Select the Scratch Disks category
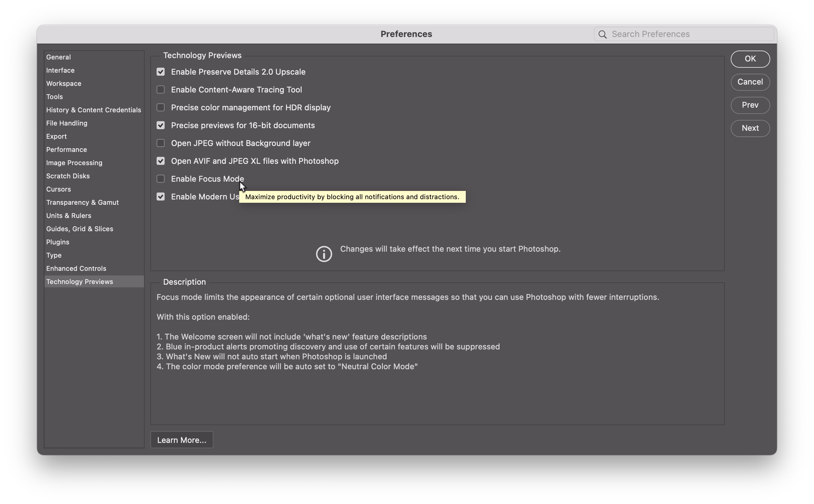The width and height of the screenshot is (814, 504). [x=68, y=176]
